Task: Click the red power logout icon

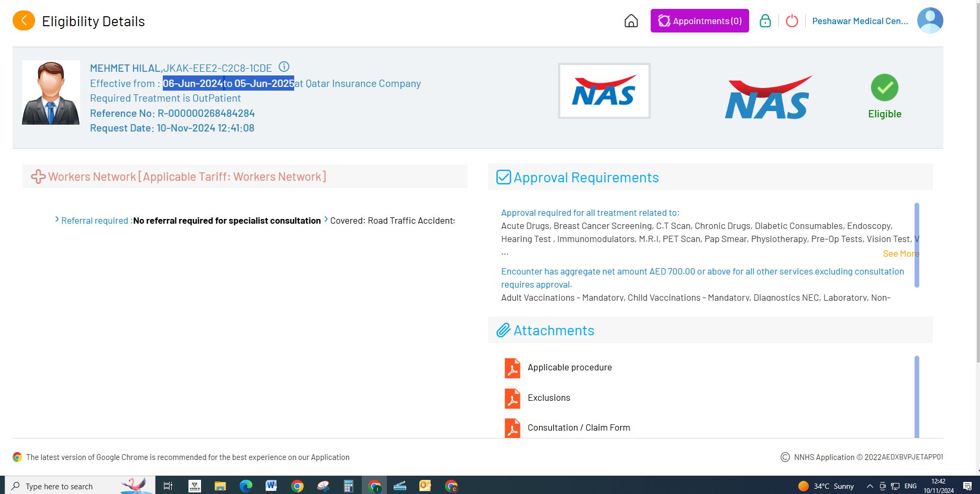Action: click(792, 21)
